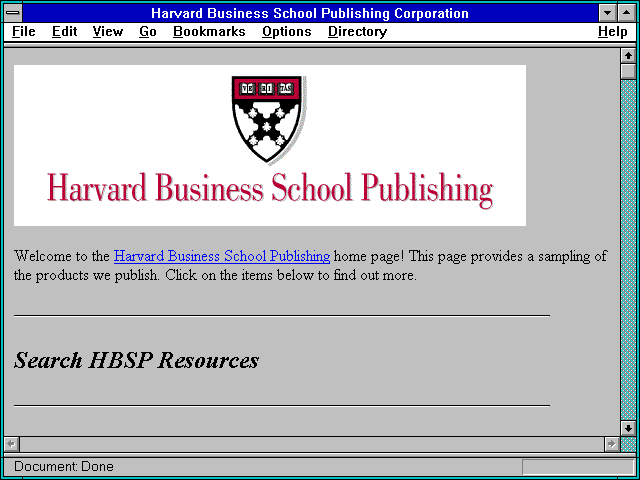Screen dimensions: 640x480
Task: Click the vertical scrollbar up arrow
Action: point(628,56)
